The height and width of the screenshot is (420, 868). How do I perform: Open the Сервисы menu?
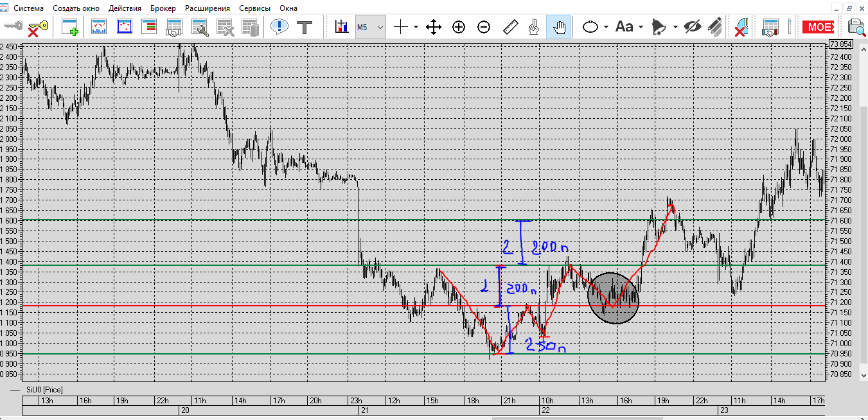pos(254,8)
